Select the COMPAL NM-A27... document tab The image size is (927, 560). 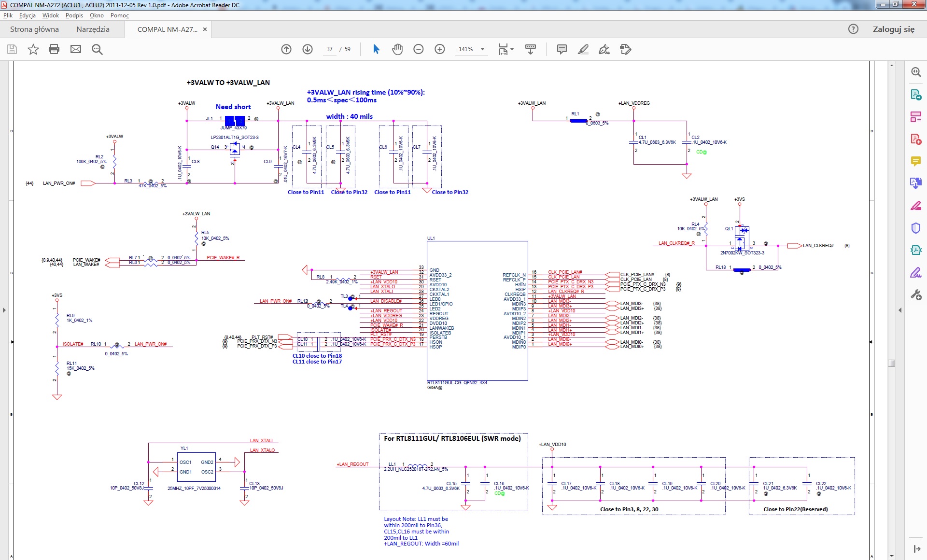[167, 29]
